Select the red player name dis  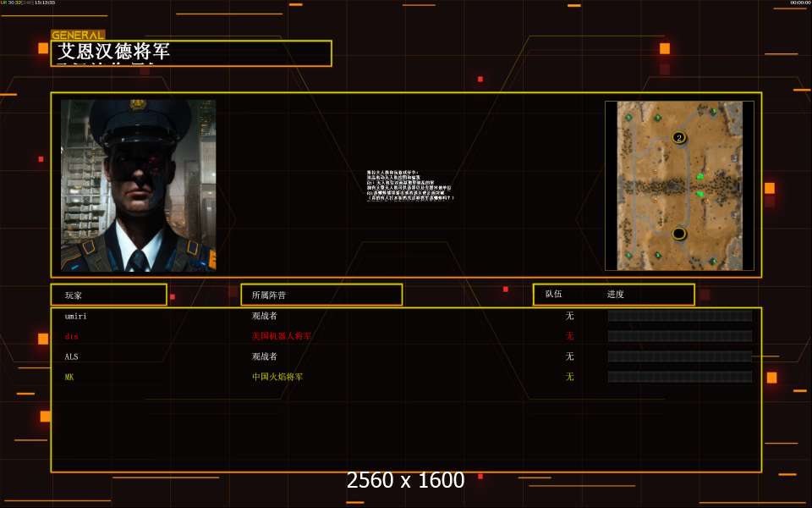(71, 336)
